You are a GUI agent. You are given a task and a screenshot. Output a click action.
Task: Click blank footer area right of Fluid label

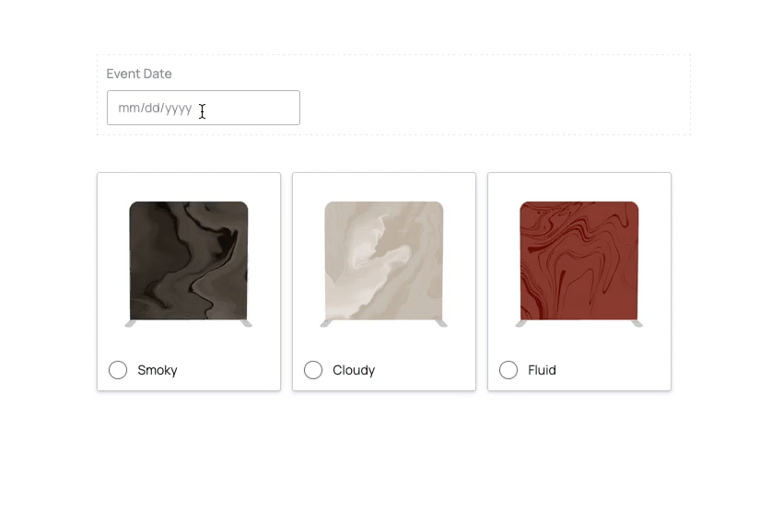click(617, 370)
